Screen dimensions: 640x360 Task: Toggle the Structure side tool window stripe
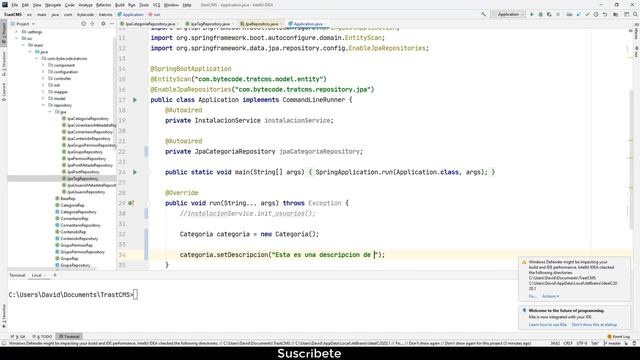point(4,64)
